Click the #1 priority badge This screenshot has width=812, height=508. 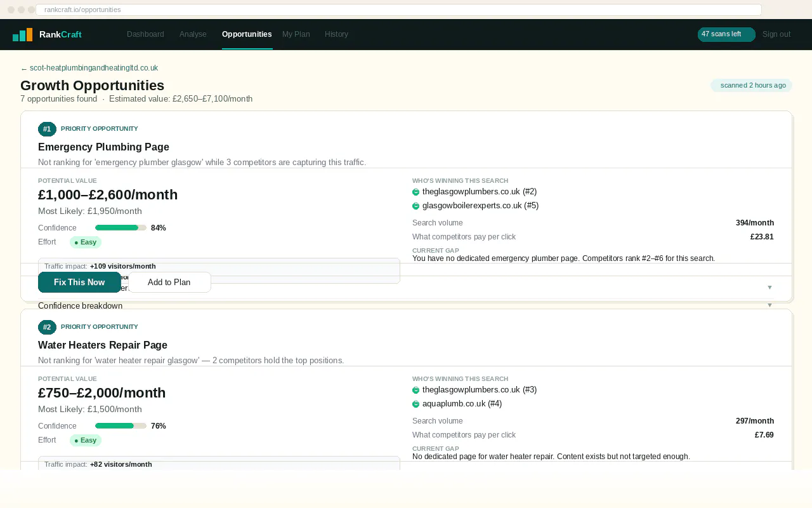coord(47,129)
